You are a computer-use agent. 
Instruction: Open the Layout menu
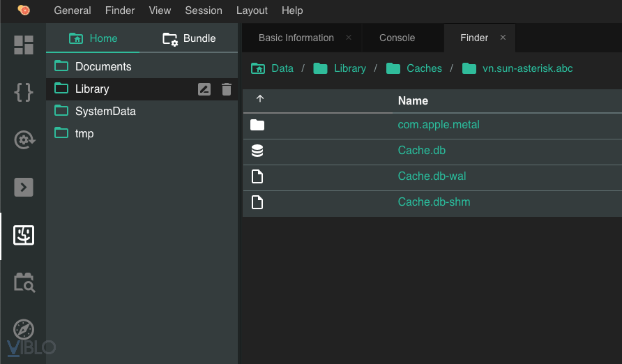252,10
